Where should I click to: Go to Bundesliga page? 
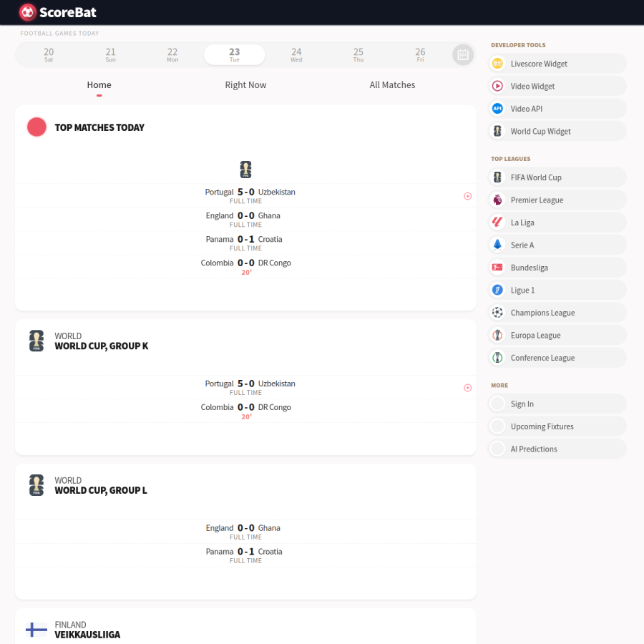click(557, 268)
